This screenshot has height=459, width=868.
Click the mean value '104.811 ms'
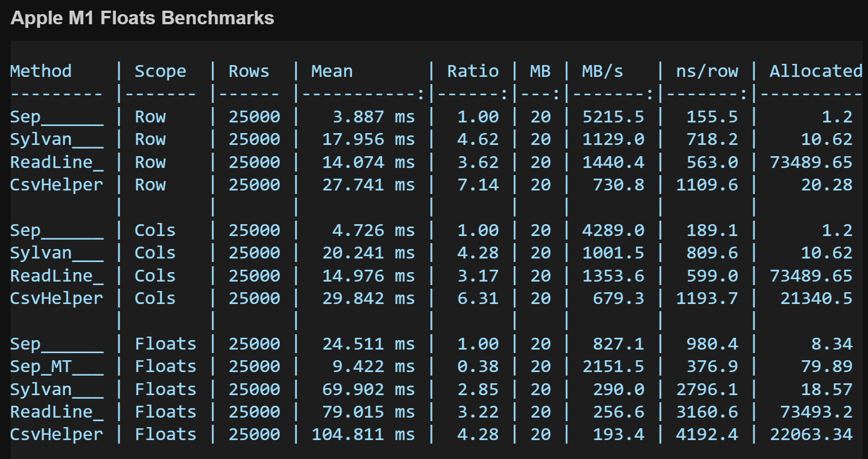(363, 434)
